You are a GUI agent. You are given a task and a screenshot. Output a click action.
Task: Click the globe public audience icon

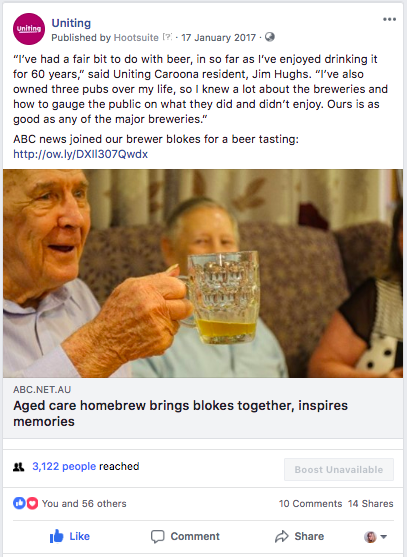[270, 37]
